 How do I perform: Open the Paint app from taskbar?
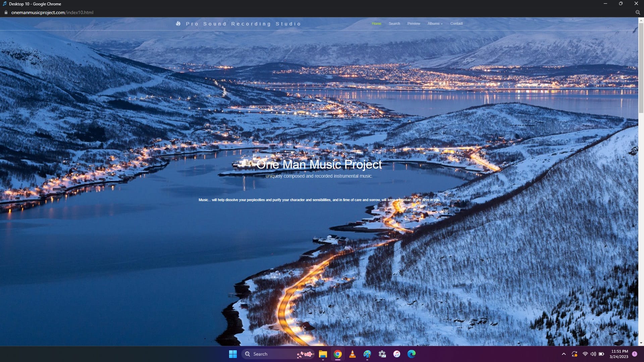[367, 354]
